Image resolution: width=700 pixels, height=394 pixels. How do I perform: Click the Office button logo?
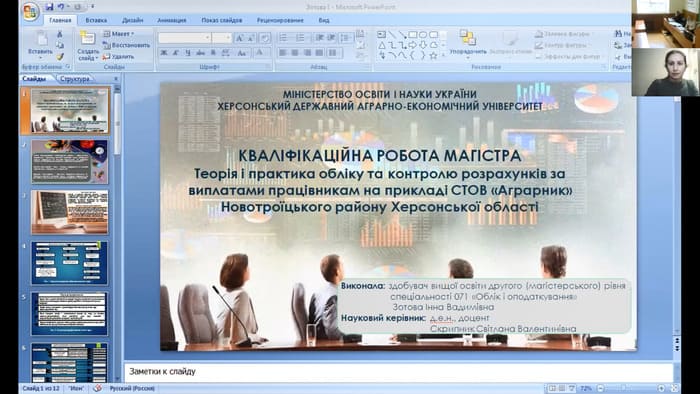click(x=31, y=12)
